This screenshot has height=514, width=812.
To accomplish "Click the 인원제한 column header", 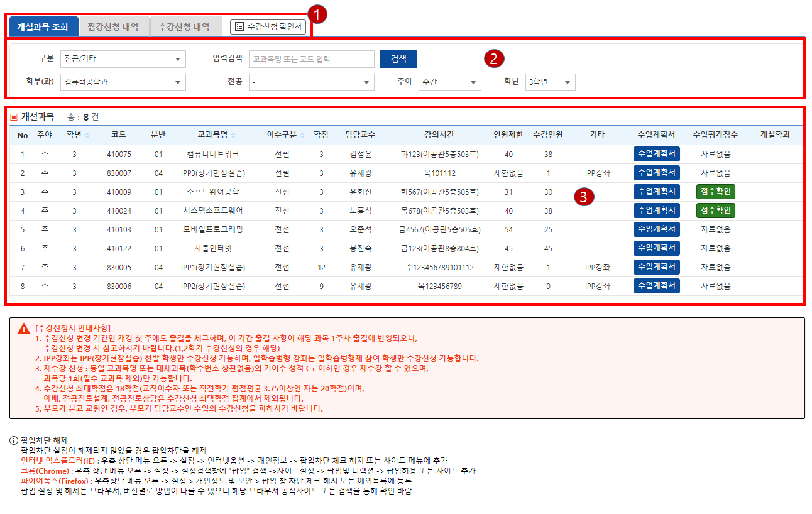I will 508,135.
